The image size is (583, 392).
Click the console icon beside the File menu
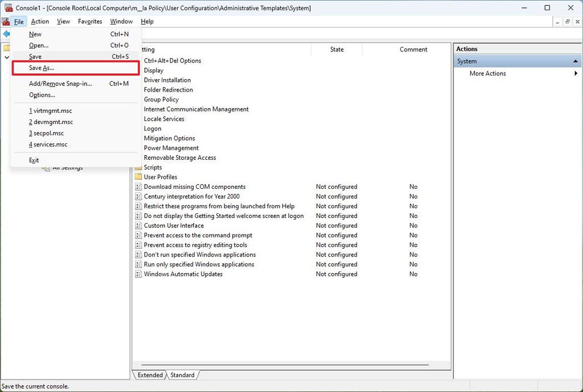[5, 21]
